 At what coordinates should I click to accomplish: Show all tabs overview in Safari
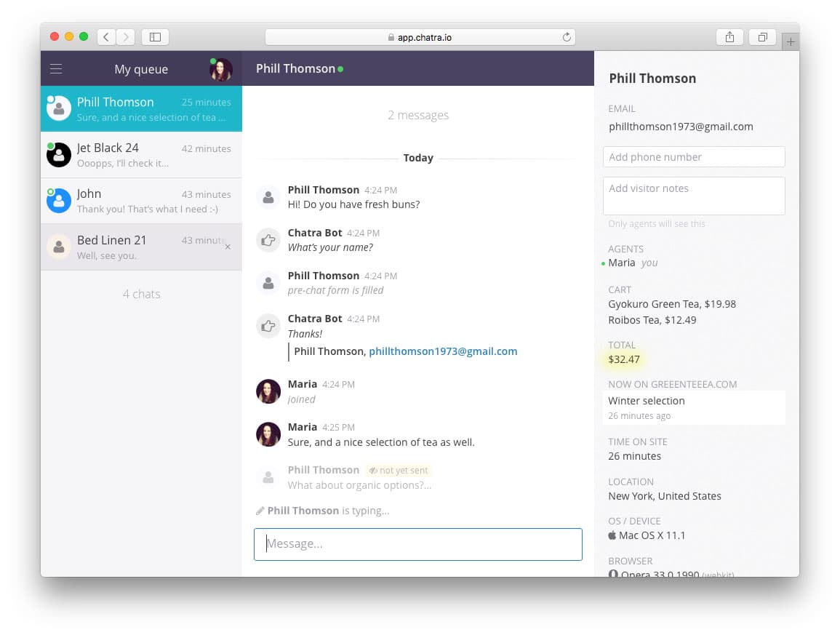(x=762, y=37)
